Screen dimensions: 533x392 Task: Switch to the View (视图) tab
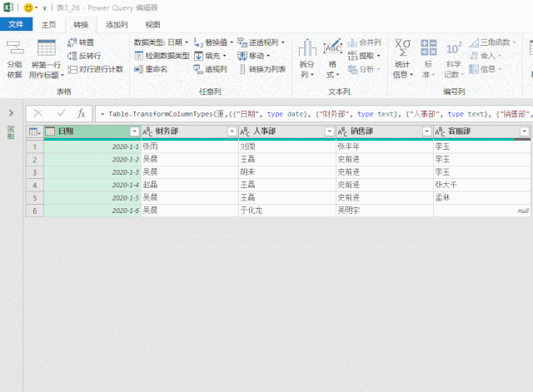coord(152,25)
